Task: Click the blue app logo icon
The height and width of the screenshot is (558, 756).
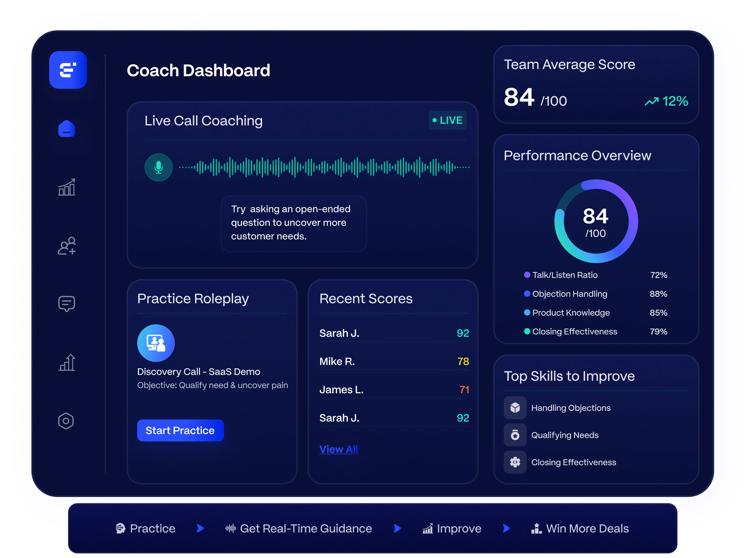Action: (x=68, y=70)
